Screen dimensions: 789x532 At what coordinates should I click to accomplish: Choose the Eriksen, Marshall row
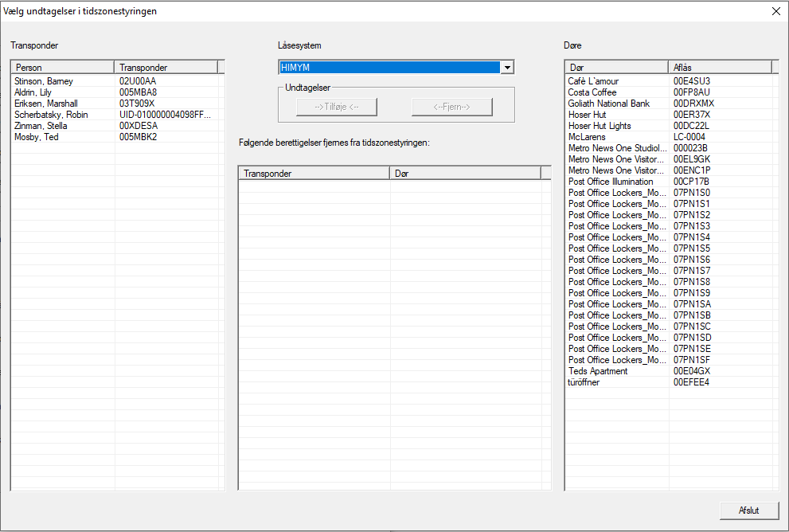[46, 104]
